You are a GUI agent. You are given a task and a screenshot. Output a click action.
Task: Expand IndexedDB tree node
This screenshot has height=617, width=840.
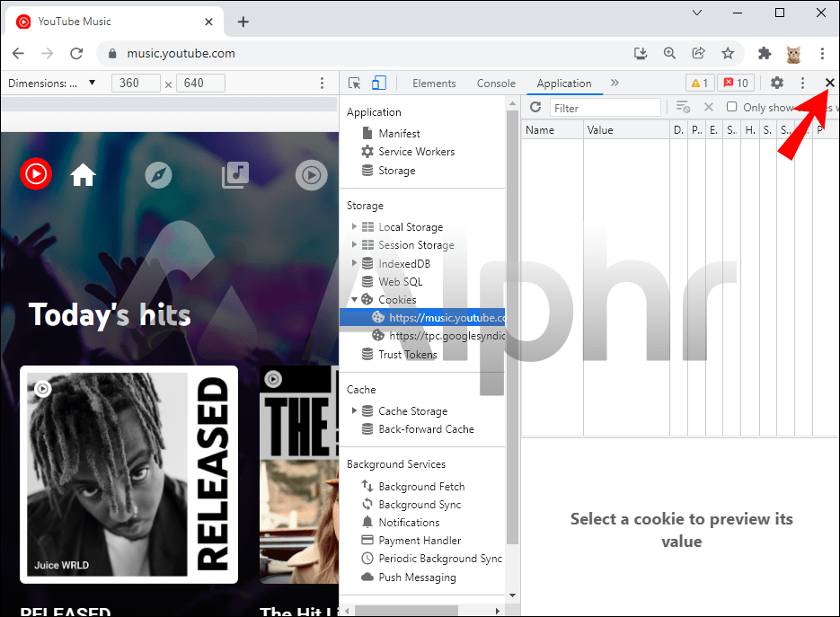(x=354, y=262)
